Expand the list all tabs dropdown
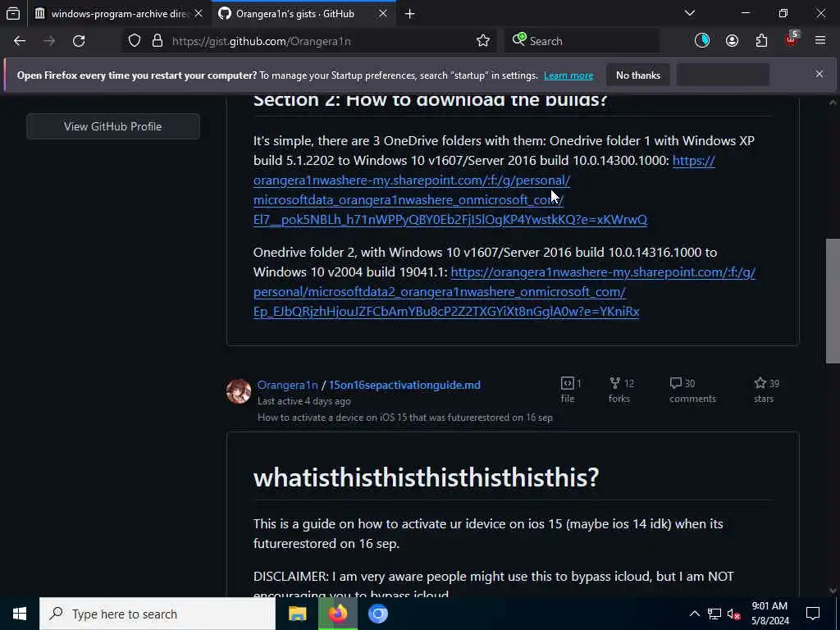 click(690, 13)
